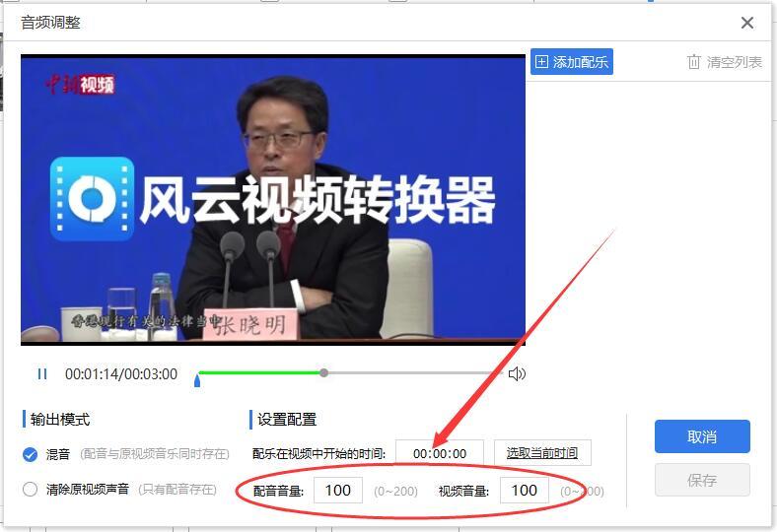This screenshot has height=532, width=777.
Task: Click 清空列表 to clear the list
Action: pyautogui.click(x=725, y=62)
